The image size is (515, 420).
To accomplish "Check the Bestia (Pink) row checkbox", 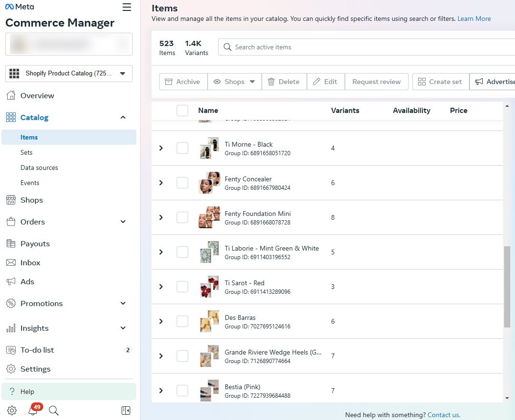I will [182, 391].
